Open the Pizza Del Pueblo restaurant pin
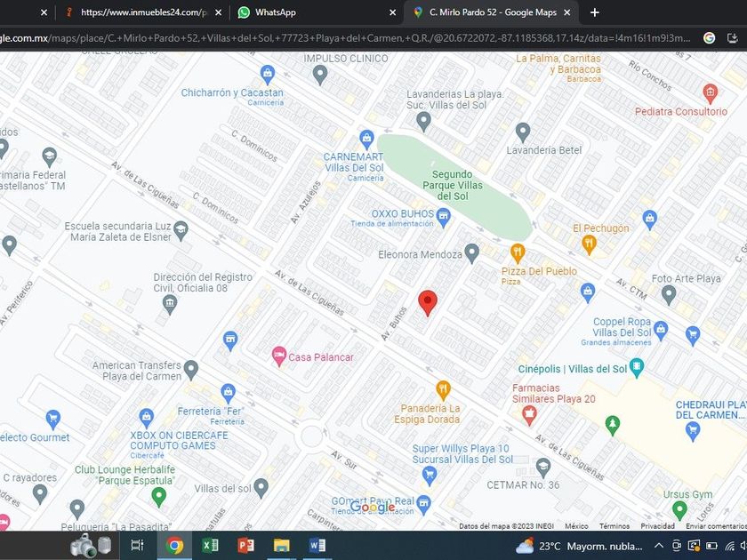Viewport: 747px width, 560px height. [518, 252]
